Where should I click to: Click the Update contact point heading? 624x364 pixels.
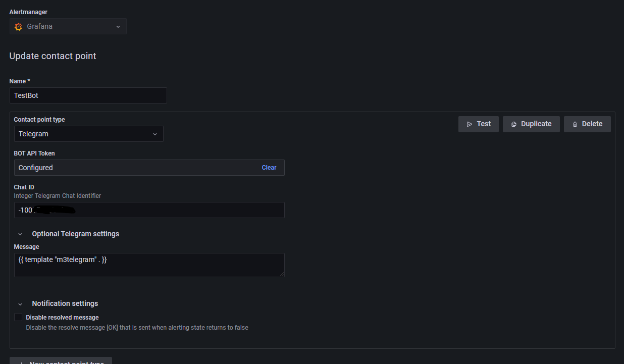coord(53,56)
